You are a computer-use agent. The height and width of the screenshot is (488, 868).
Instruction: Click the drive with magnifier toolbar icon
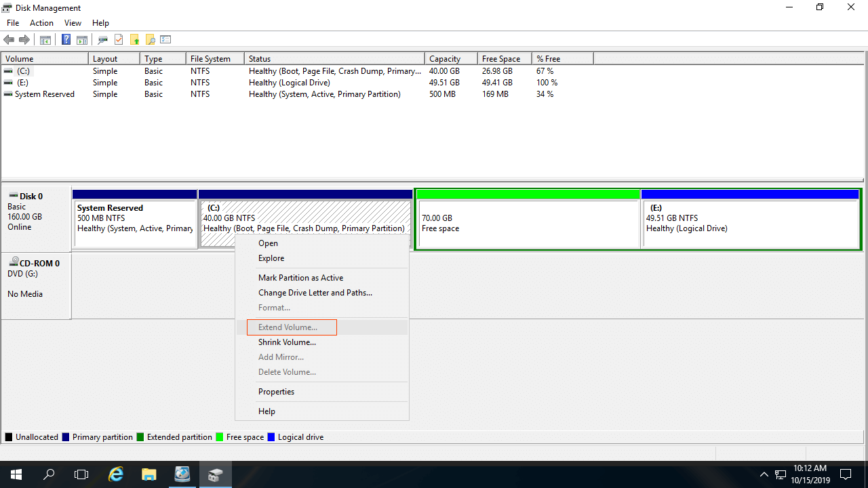click(x=103, y=40)
